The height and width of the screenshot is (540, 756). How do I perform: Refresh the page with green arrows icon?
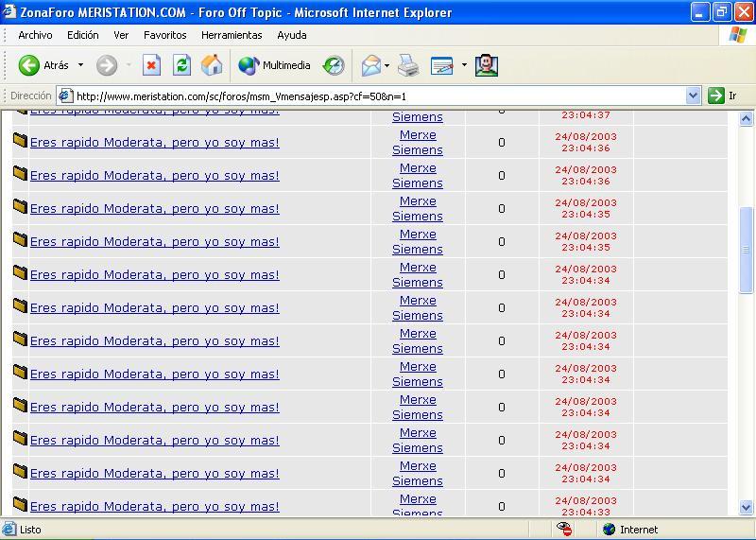point(181,65)
